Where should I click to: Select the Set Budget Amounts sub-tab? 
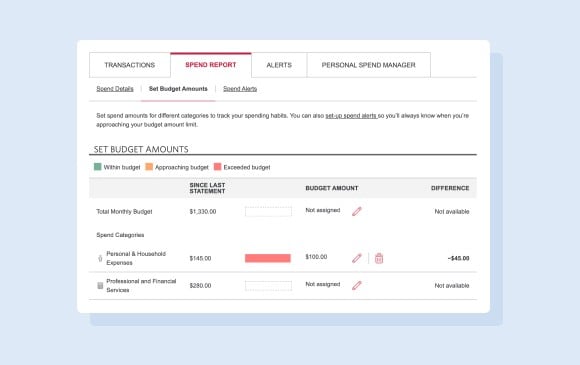click(178, 89)
